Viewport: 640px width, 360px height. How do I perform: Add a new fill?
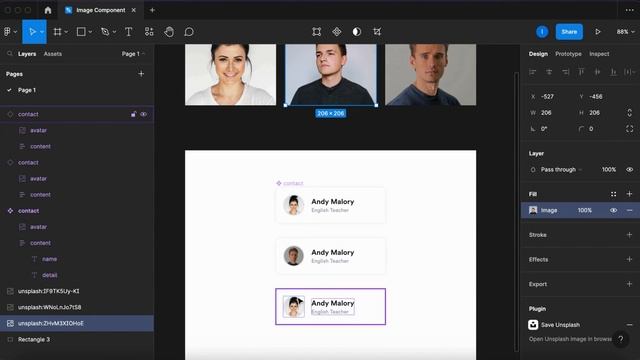point(629,194)
